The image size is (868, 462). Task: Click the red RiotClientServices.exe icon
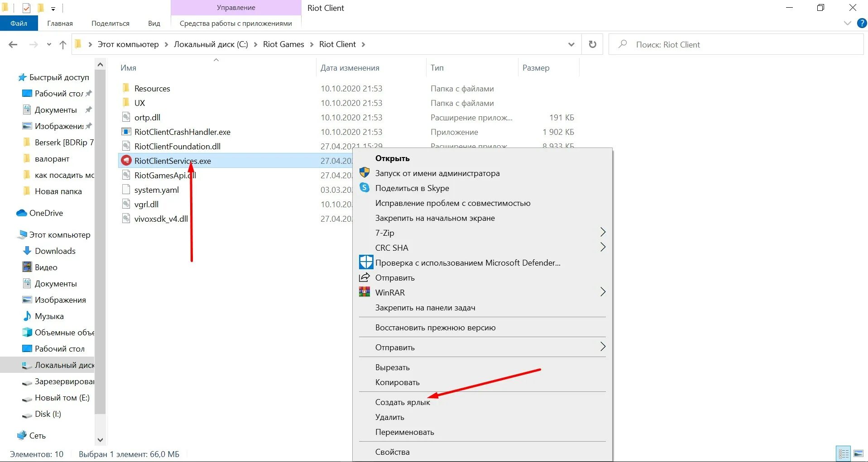(126, 160)
